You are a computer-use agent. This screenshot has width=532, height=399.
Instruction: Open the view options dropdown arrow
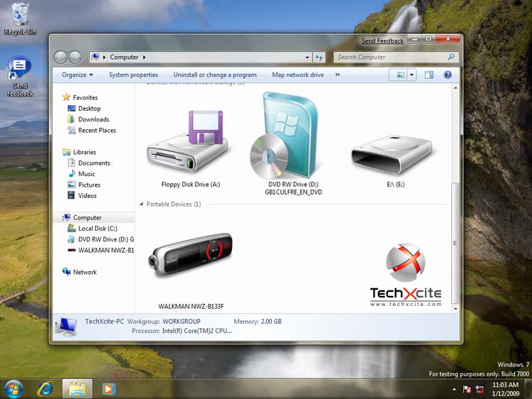tap(411, 75)
